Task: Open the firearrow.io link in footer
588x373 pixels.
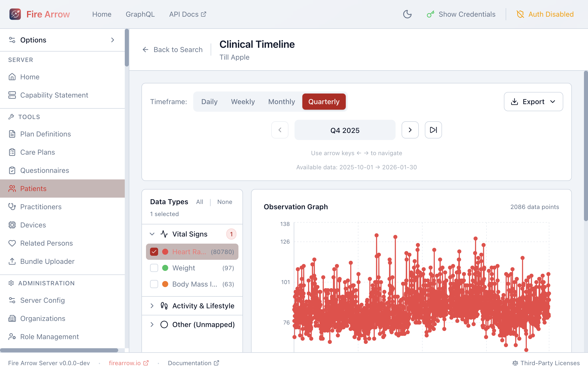Action: tap(125, 363)
